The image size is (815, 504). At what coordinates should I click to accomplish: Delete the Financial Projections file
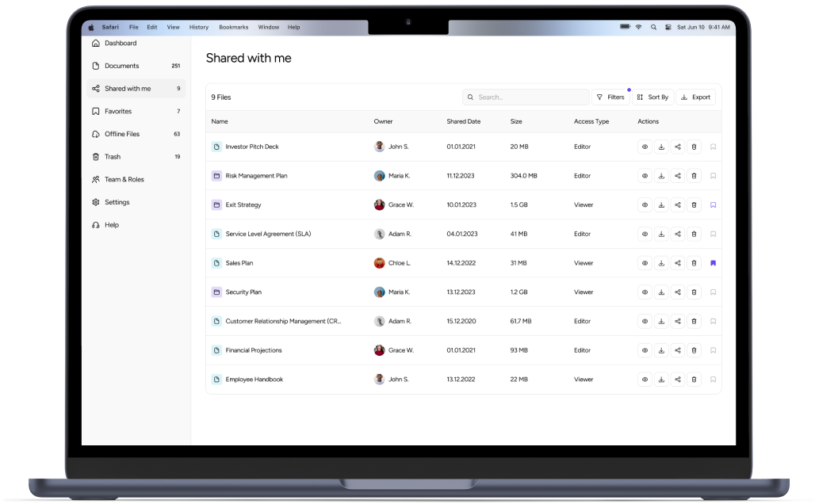(x=694, y=351)
